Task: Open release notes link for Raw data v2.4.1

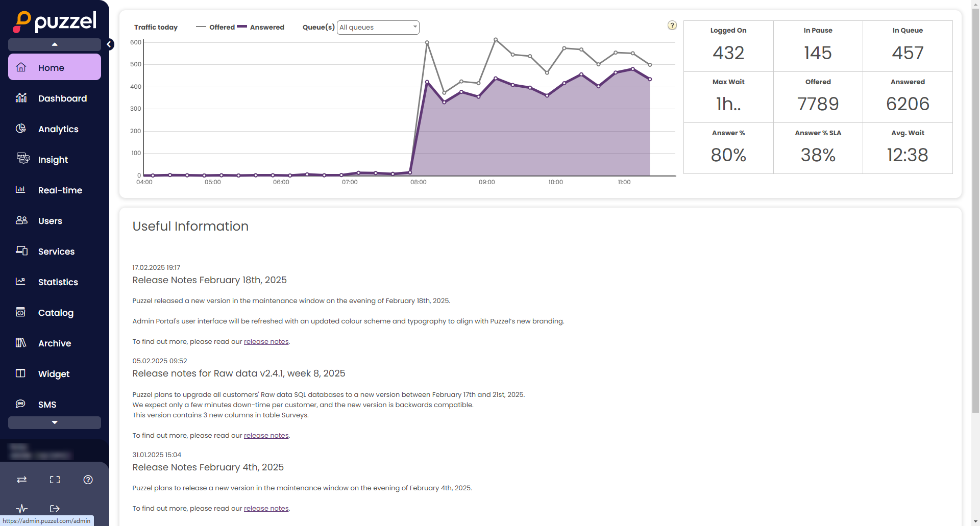Action: click(266, 436)
